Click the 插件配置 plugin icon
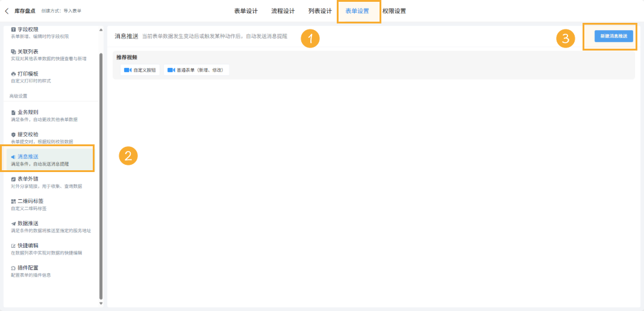 coord(13,268)
